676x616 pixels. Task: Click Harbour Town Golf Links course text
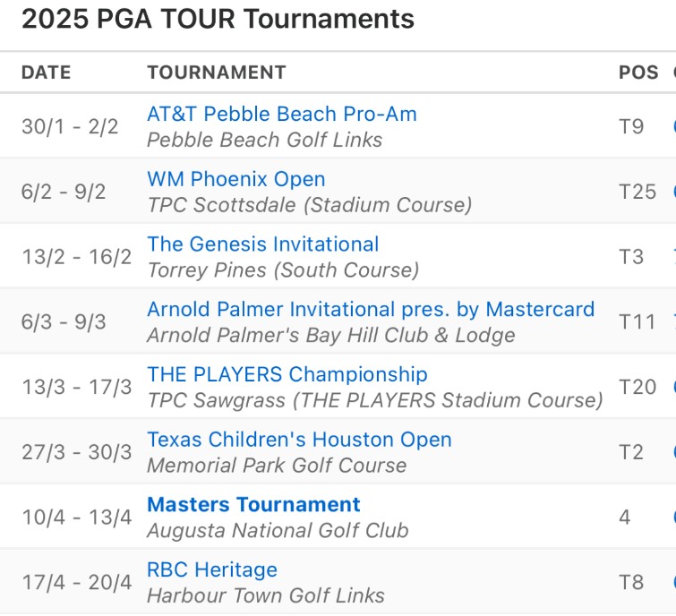pos(266,595)
